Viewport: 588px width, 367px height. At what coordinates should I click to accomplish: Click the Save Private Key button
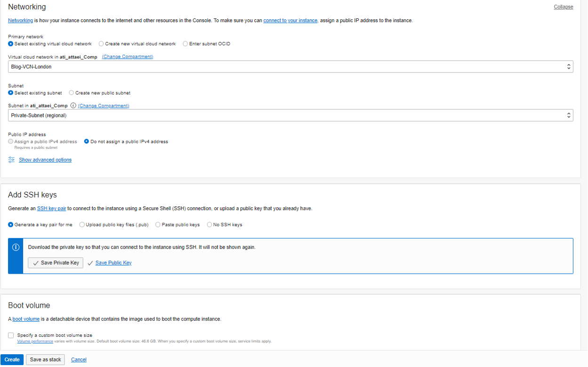coord(56,263)
